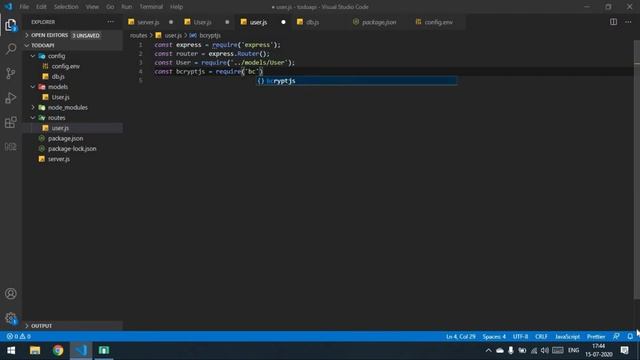The width and height of the screenshot is (640, 360).
Task: Close the unsaved user.js tab dot
Action: coord(283,22)
